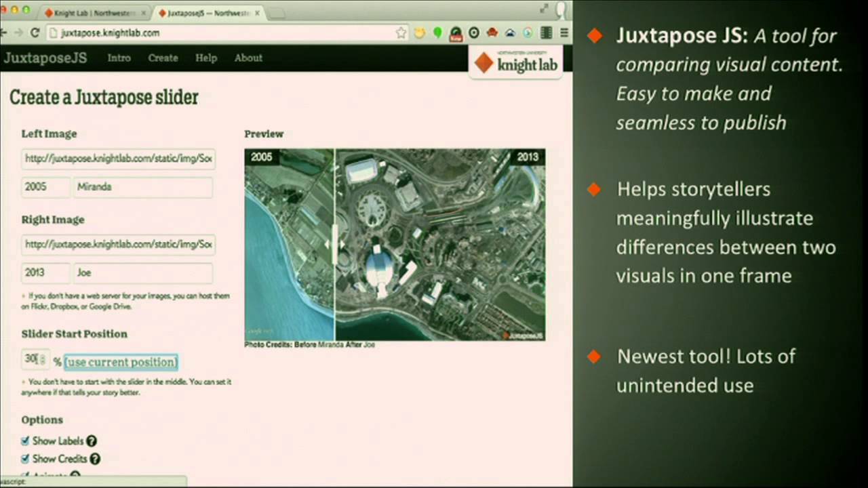Click the 2005 satellite image in preview
The image size is (868, 488).
289,245
